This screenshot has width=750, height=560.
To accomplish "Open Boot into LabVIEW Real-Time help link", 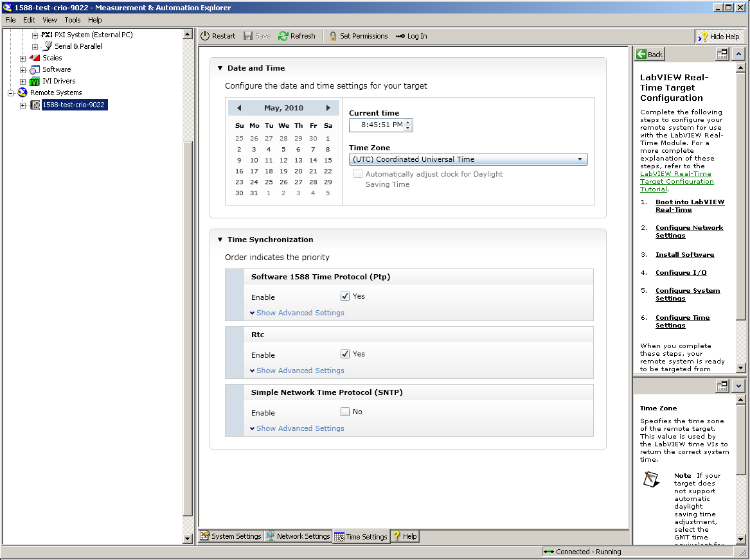I will pyautogui.click(x=690, y=206).
